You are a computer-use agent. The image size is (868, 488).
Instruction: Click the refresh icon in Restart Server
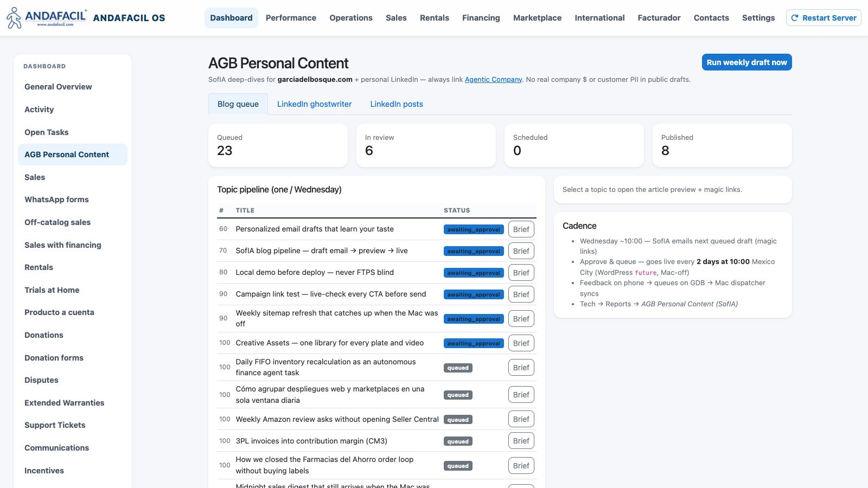coord(795,18)
